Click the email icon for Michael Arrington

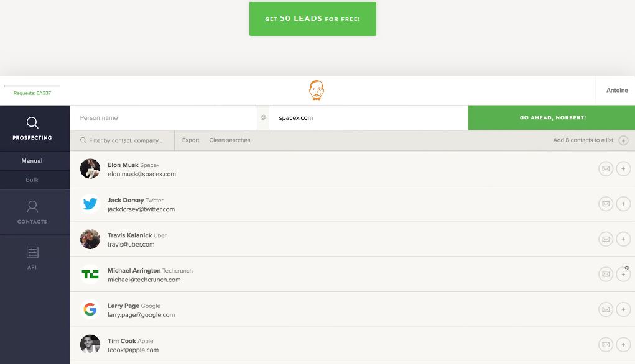point(606,274)
